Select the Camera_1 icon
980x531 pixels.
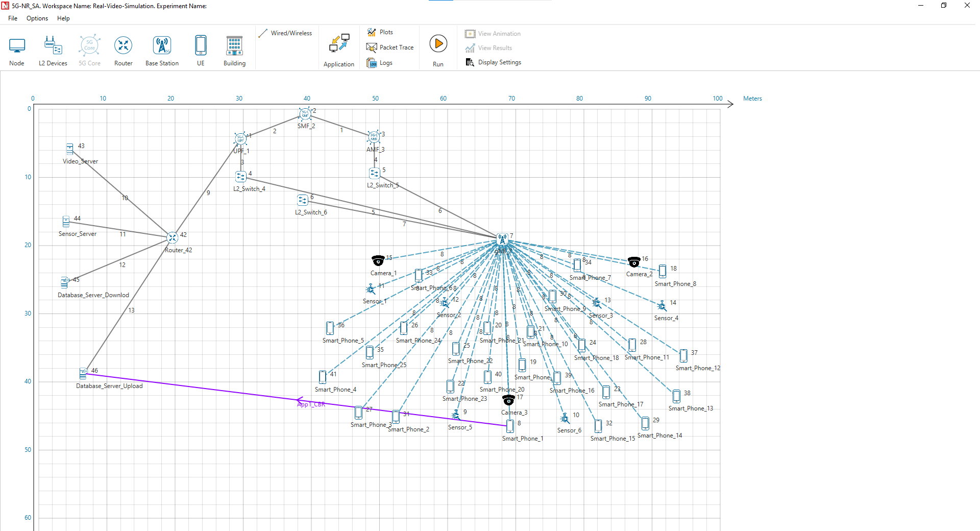pos(378,261)
